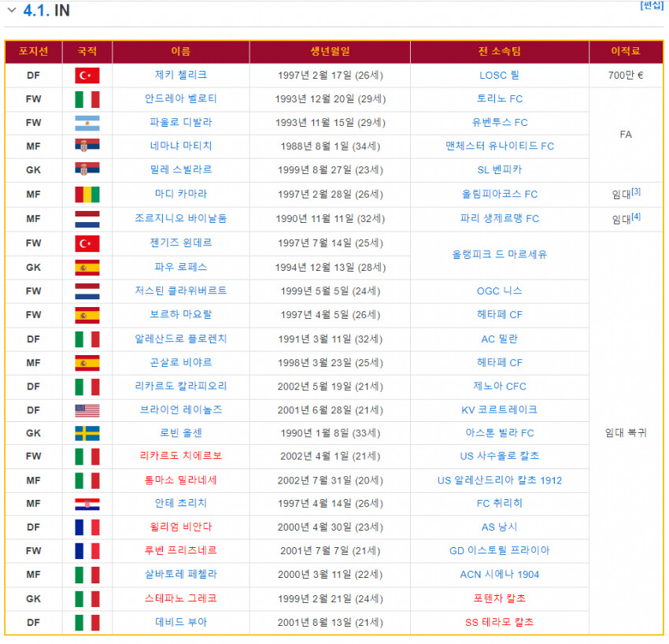669x644 pixels.
Task: Click the [편집] edit link
Action: [652, 6]
